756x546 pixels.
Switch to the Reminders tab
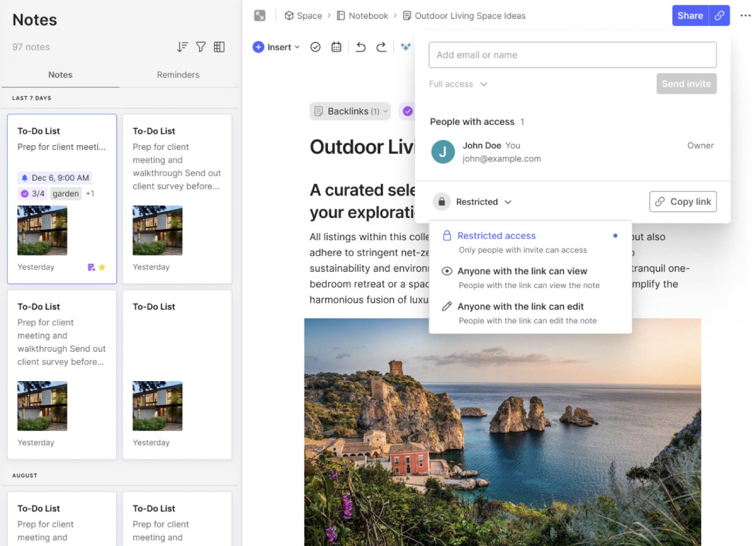[178, 75]
